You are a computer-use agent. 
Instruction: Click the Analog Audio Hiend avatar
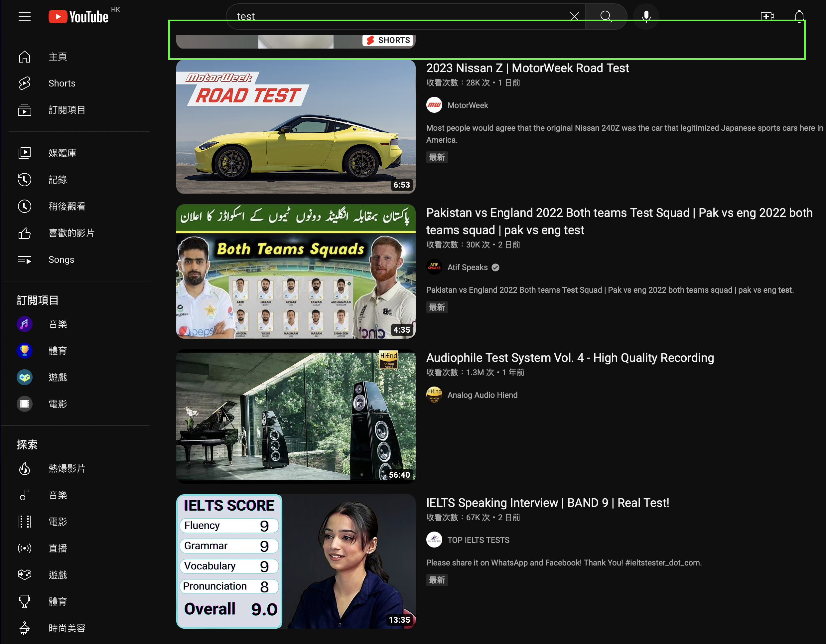(x=434, y=395)
